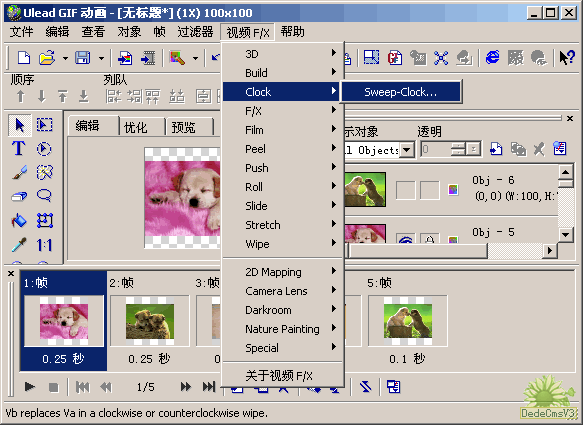Click the context Help arrow icon
The height and width of the screenshot is (425, 583).
click(x=567, y=58)
